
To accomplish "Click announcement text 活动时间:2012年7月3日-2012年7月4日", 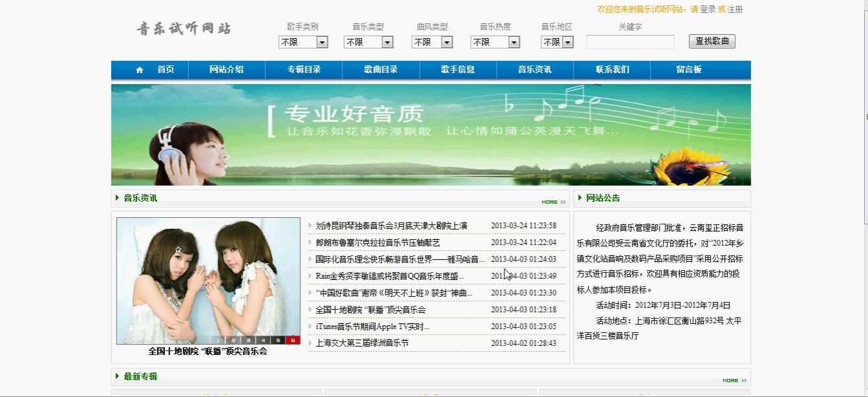I will tap(663, 305).
